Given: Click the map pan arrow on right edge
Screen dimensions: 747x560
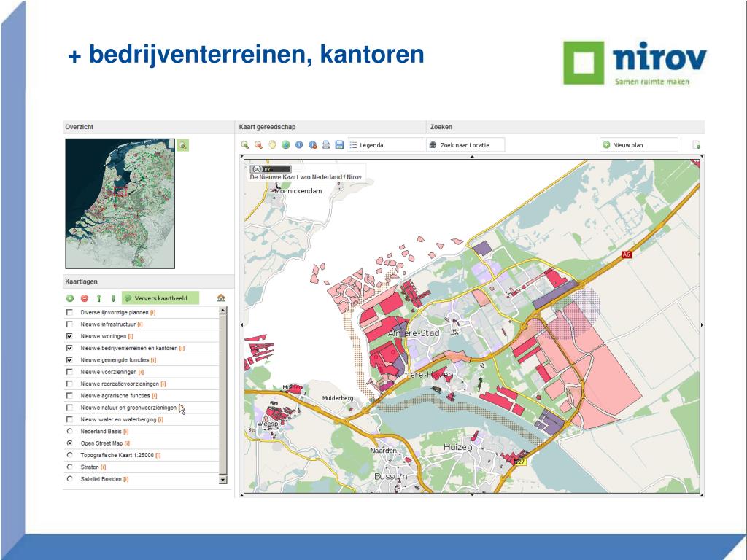Looking at the screenshot, I should [702, 324].
